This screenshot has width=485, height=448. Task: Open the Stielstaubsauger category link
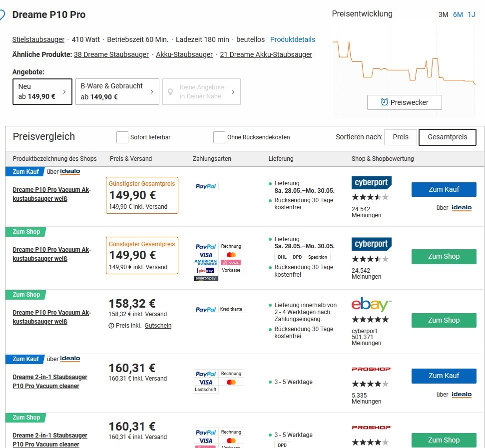(38, 39)
